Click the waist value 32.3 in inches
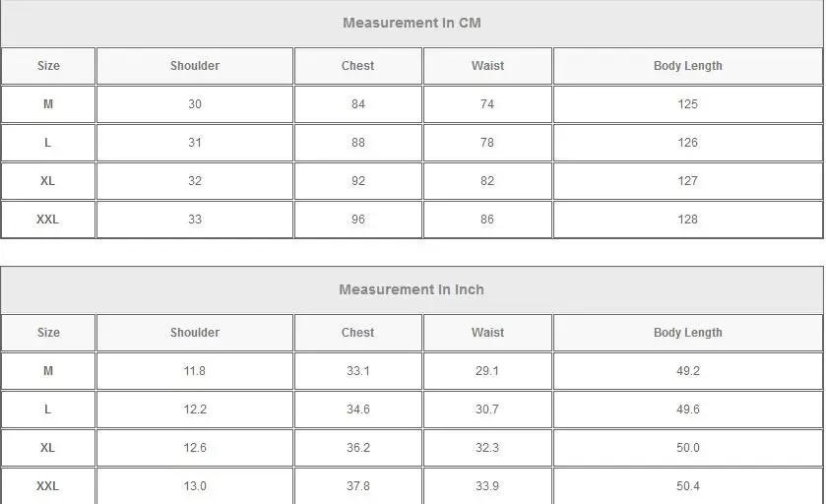 [487, 448]
